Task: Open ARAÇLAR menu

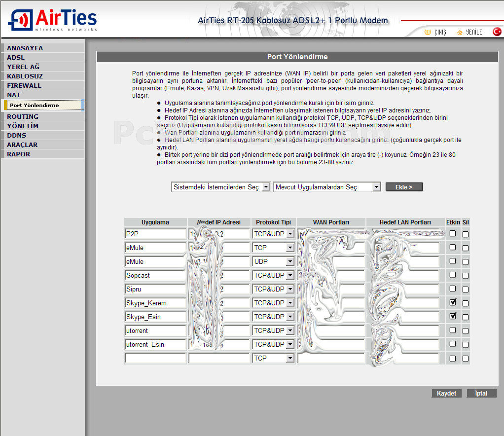Action: coord(43,145)
